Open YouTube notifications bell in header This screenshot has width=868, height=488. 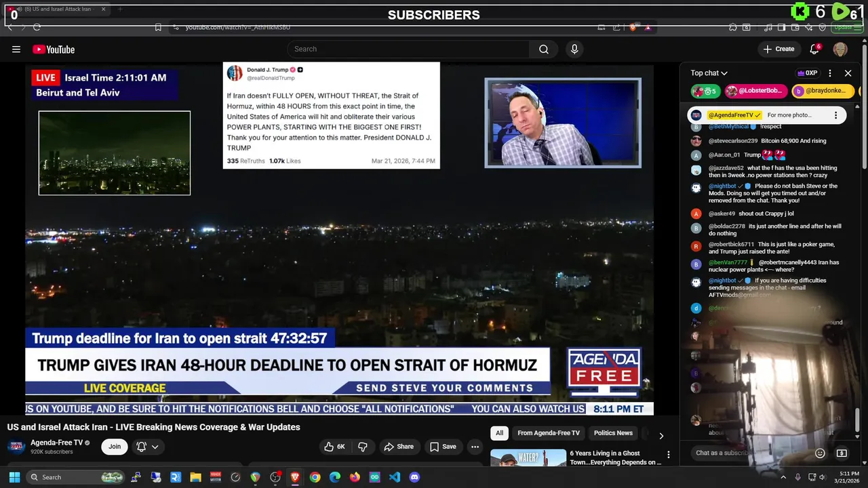point(815,49)
